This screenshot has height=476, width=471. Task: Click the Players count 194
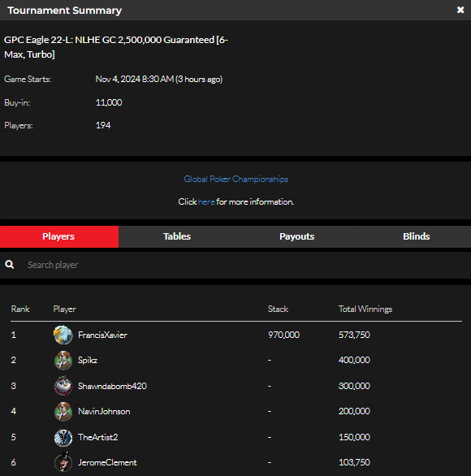(103, 125)
